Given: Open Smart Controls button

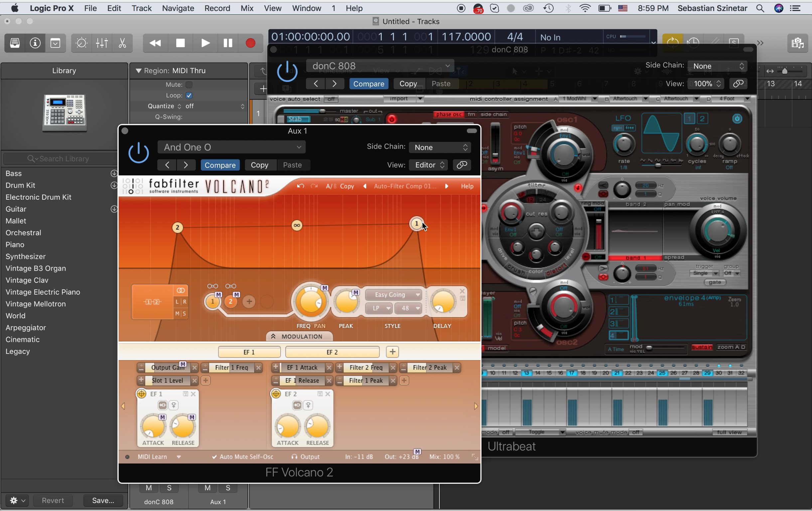Looking at the screenshot, I should coord(81,43).
